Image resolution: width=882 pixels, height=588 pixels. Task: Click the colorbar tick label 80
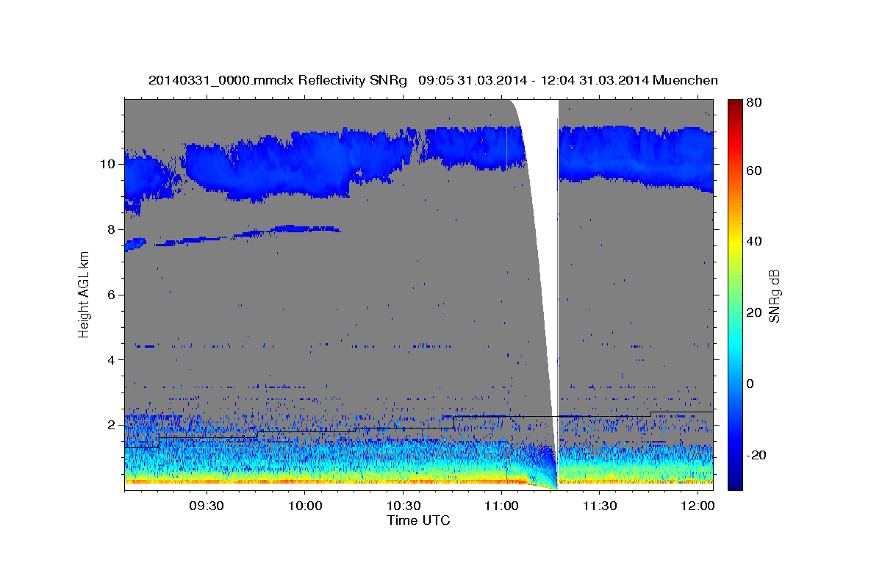point(754,103)
